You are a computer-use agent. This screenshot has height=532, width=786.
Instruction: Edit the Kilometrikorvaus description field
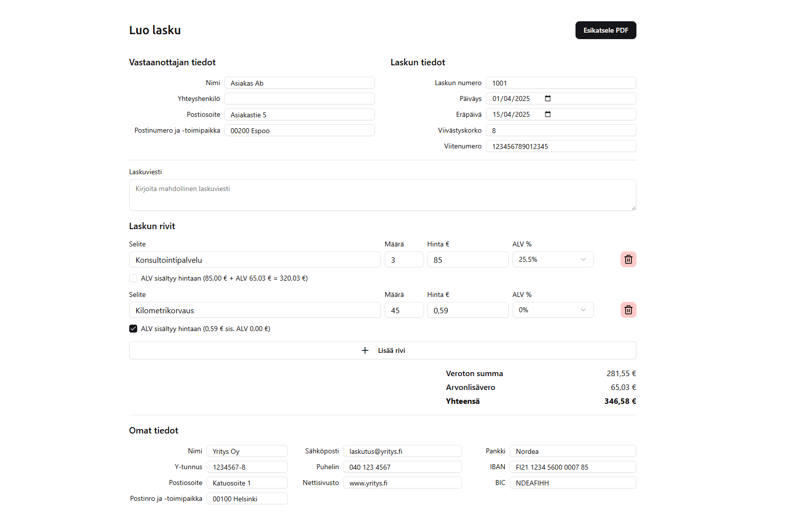point(255,310)
